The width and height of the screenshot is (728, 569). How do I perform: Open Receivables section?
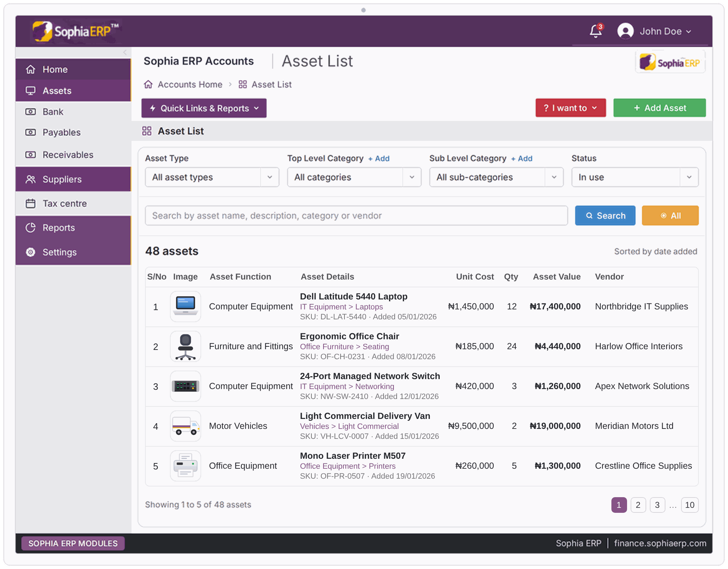tap(73, 155)
